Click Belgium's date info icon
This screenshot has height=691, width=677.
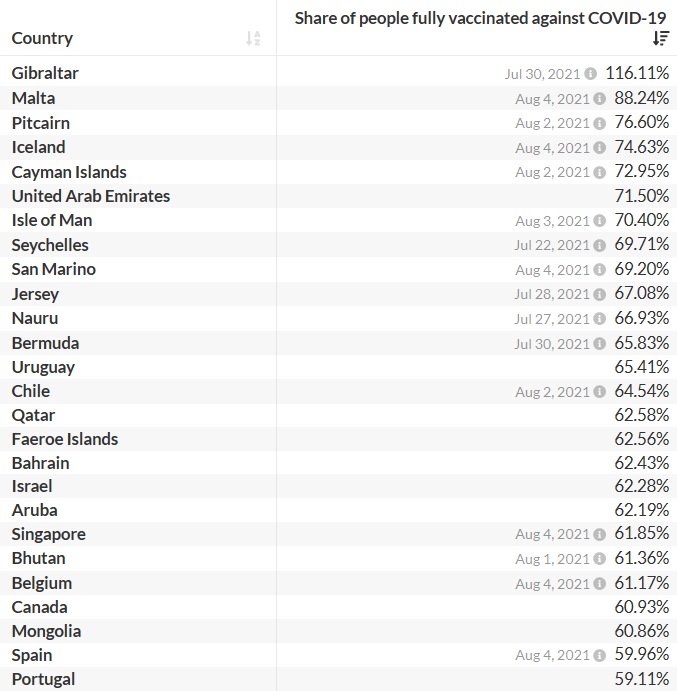pos(600,584)
